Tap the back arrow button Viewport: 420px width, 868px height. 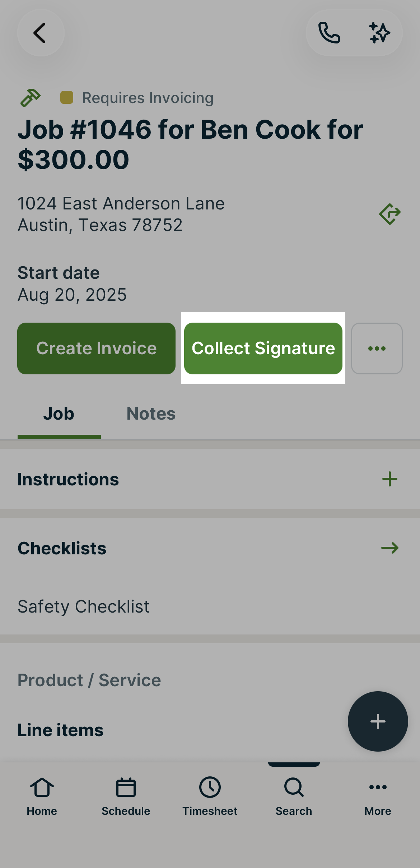(x=41, y=33)
